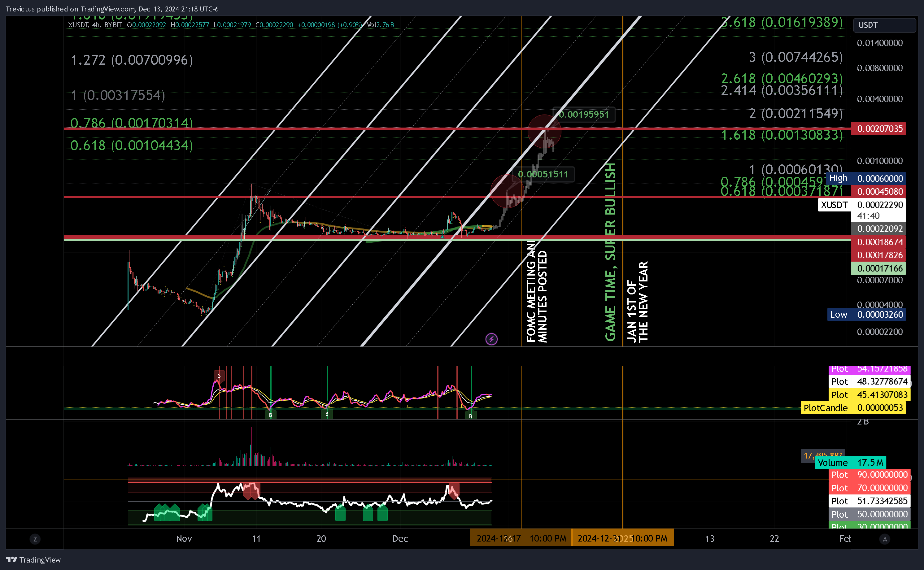Viewport: 924px width, 570px height.
Task: Click the 0.00100000 price axis tick
Action: (x=879, y=161)
